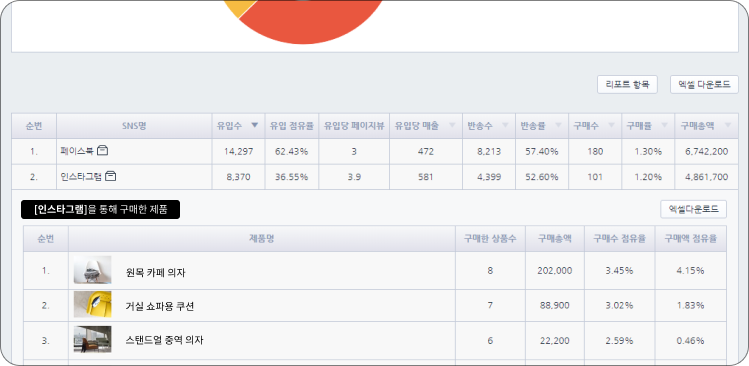Download product list with 엑셀다운로드 button
Image resolution: width=749 pixels, height=366 pixels.
pos(693,209)
